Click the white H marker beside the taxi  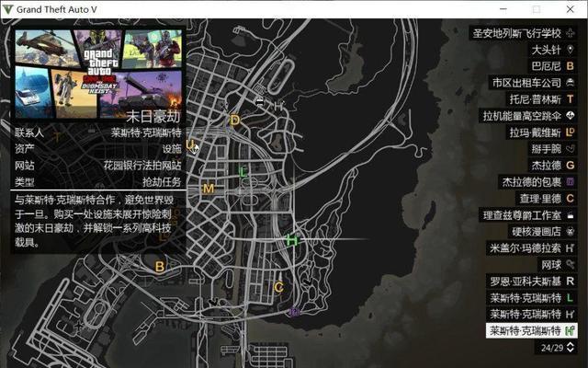[278, 107]
